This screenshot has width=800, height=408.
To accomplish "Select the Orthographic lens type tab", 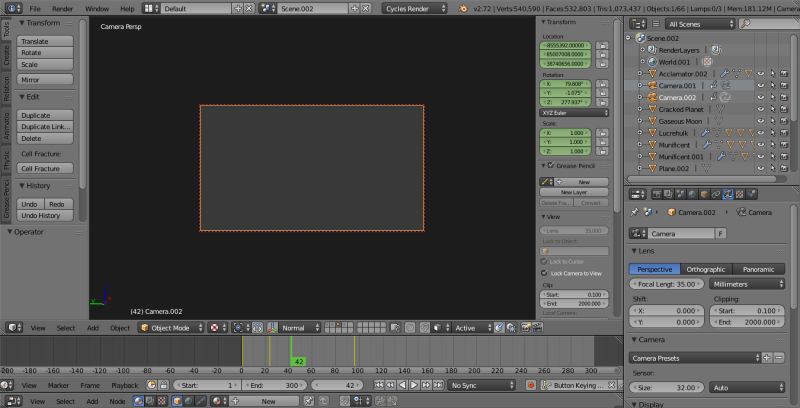I will (706, 269).
